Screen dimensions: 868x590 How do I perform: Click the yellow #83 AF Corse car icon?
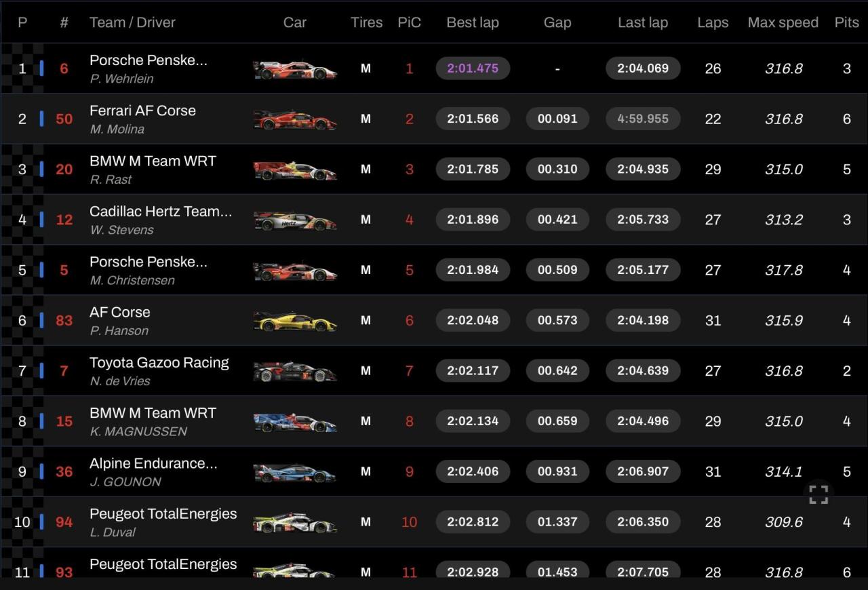[294, 321]
